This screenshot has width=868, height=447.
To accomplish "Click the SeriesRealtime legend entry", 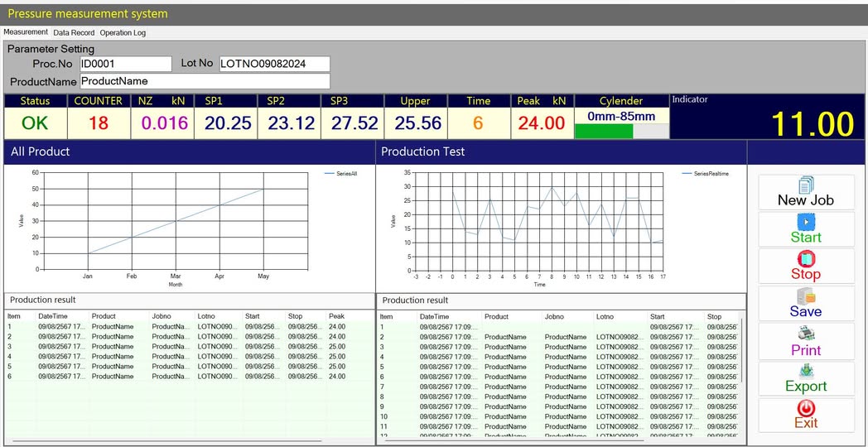I will [710, 174].
